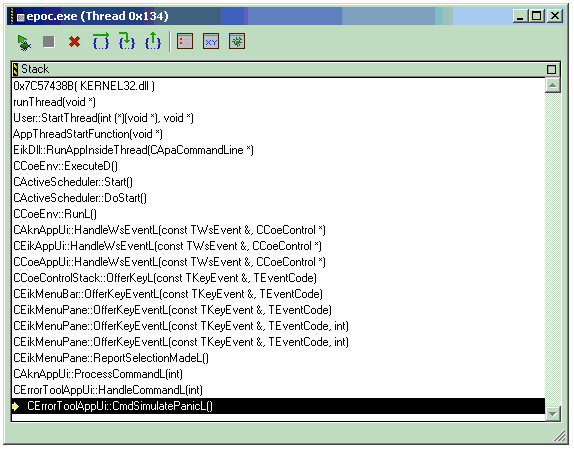Click the Step Over icon
The image size is (574, 450).
[101, 41]
